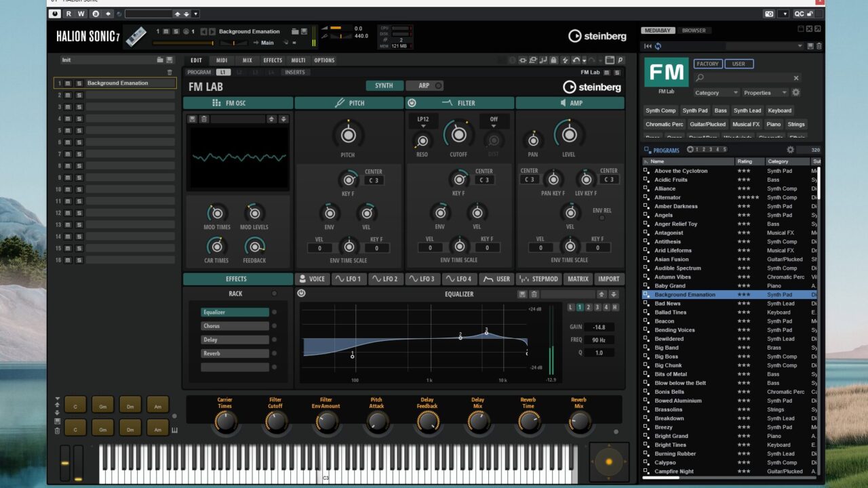868x488 pixels.
Task: Click the Gm chord pad in top row
Action: 103,405
